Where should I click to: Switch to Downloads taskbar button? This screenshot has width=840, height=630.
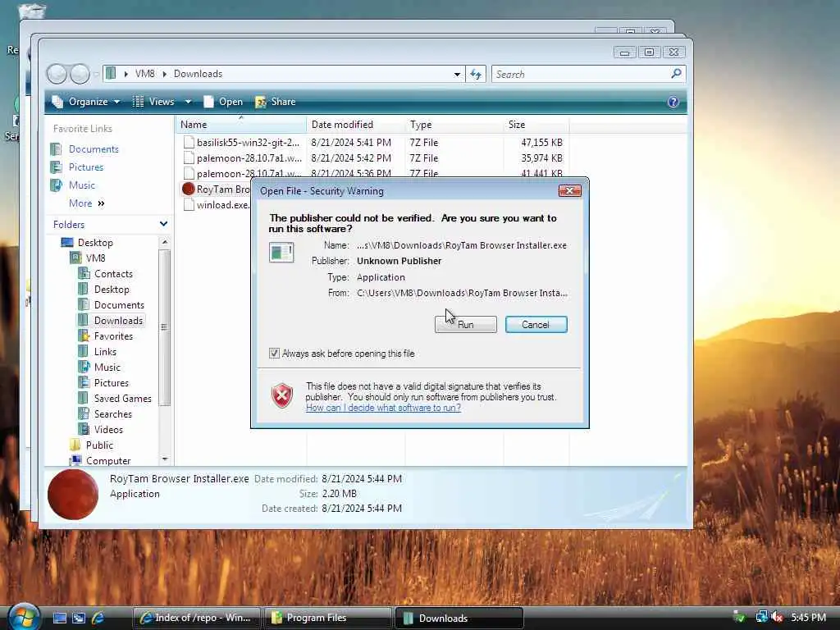coord(459,618)
